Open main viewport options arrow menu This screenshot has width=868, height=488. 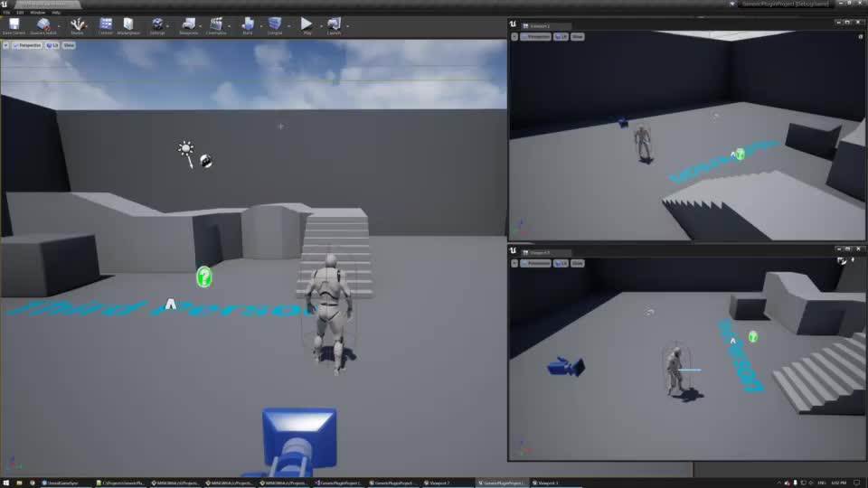click(5, 45)
